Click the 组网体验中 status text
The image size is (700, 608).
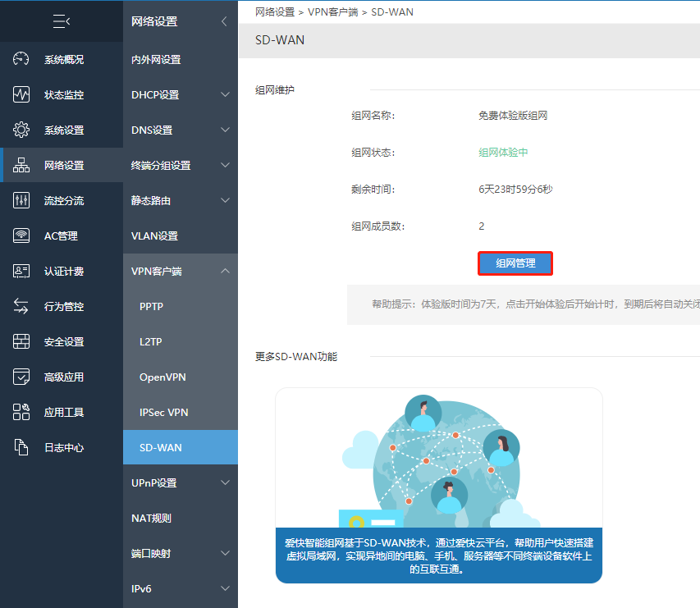point(503,153)
